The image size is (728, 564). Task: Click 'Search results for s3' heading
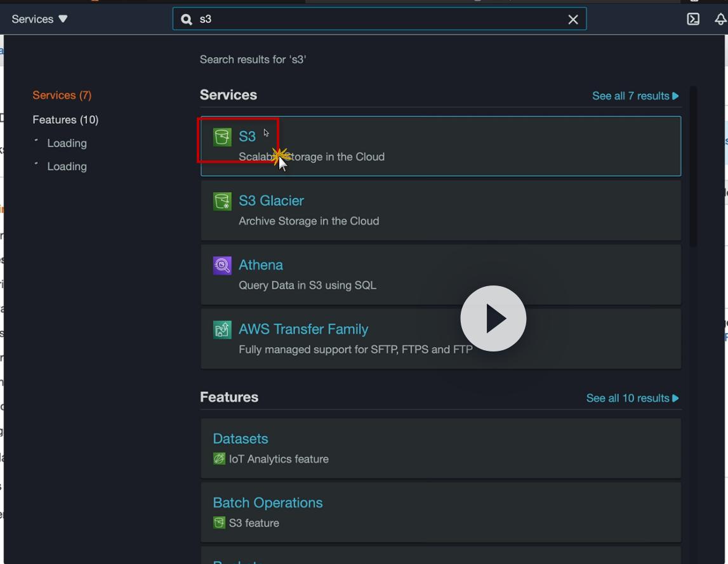tap(253, 60)
